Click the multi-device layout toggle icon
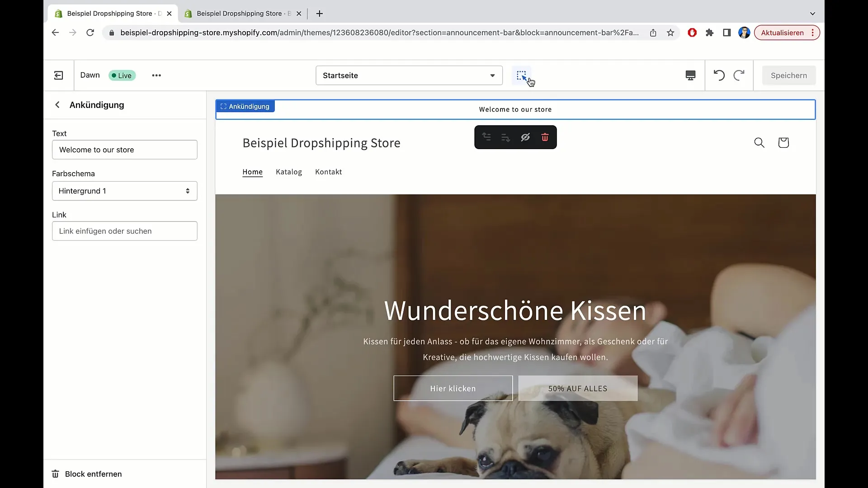This screenshot has width=868, height=488. point(690,75)
